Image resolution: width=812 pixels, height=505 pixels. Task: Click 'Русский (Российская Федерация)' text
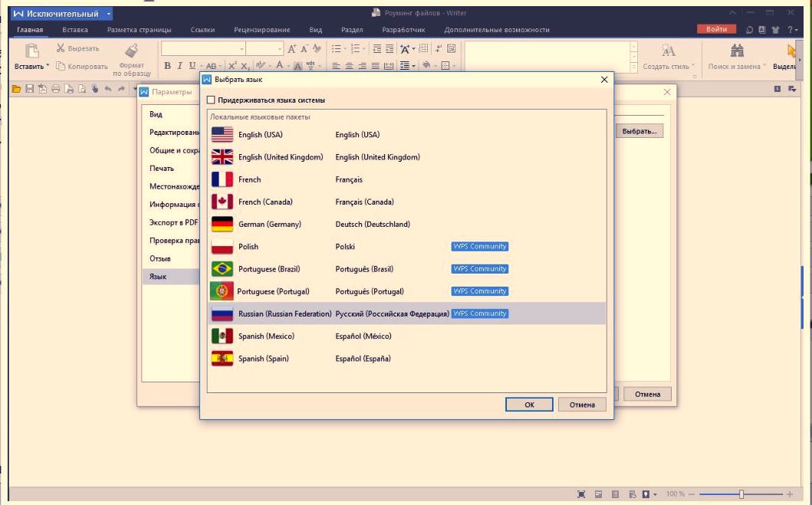click(392, 313)
